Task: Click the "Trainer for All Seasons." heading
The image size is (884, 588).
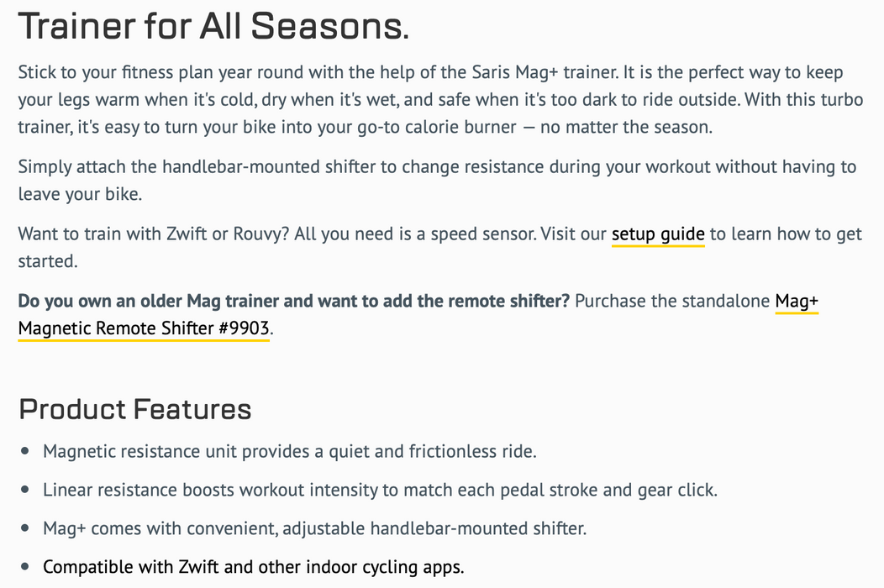Action: (x=213, y=28)
